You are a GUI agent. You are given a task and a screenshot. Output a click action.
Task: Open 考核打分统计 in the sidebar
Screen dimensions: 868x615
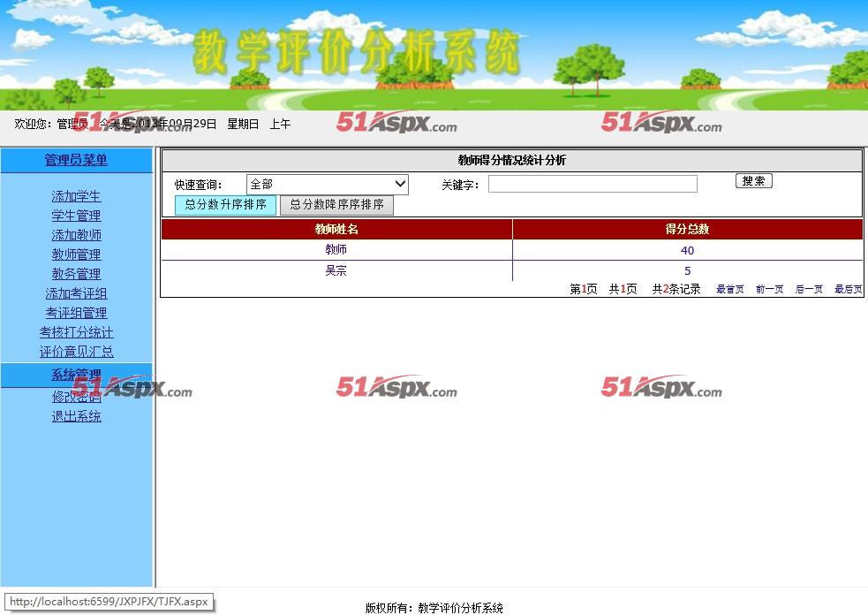pos(76,332)
